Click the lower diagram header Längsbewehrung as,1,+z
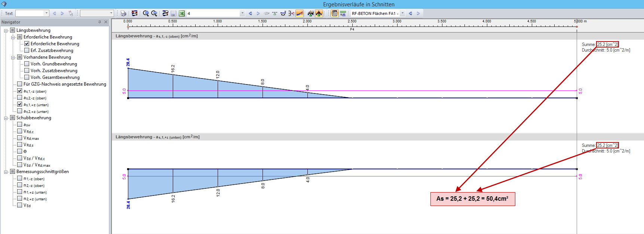 [x=157, y=137]
